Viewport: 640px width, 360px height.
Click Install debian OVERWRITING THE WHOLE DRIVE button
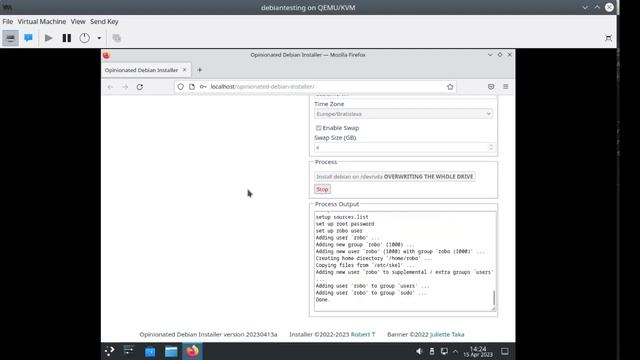[x=395, y=177]
